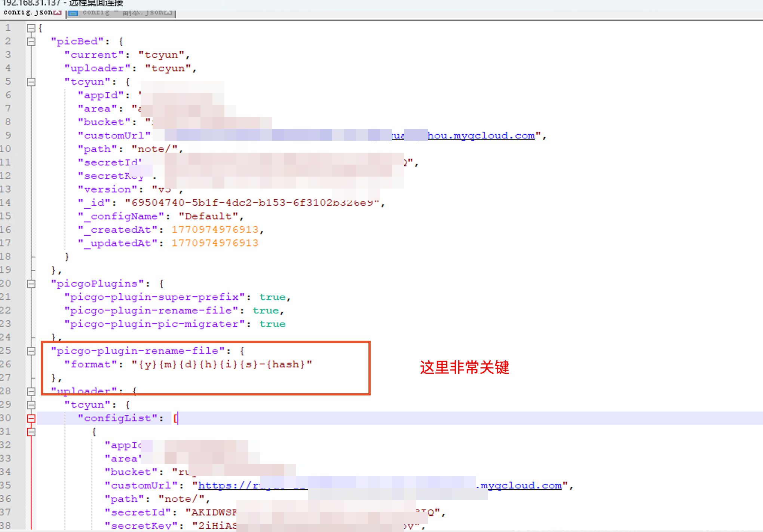Select the config.json tab
Screen dimensions: 763x532
[32, 12]
